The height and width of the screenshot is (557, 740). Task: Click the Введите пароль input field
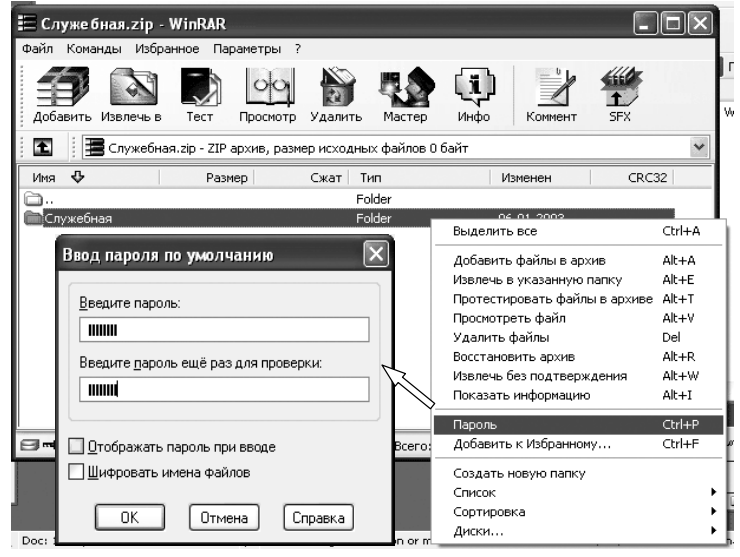click(x=224, y=329)
